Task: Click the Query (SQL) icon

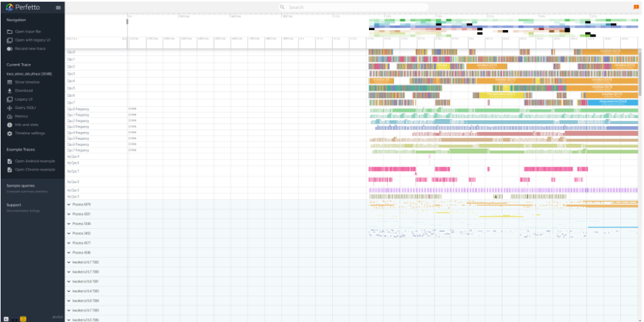Action: (10, 108)
